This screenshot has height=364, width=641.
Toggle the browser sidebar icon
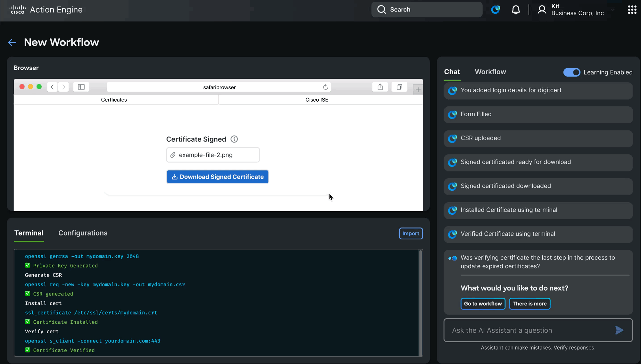coord(81,87)
